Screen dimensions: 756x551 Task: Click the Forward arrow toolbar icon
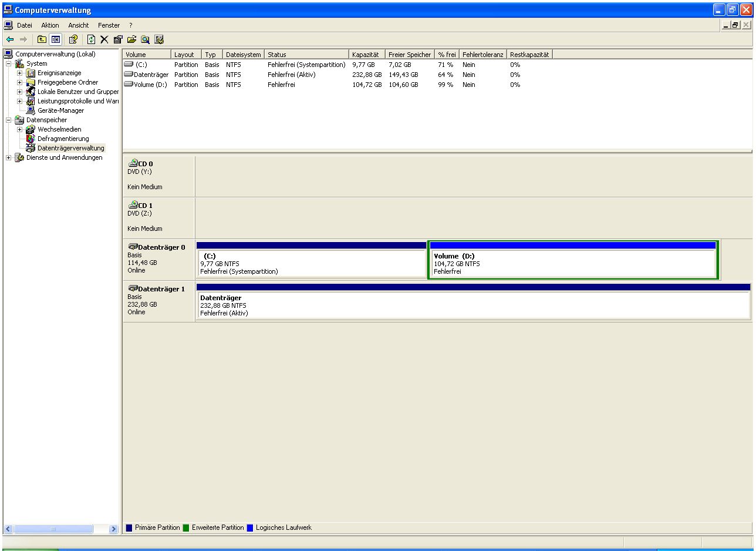point(23,39)
